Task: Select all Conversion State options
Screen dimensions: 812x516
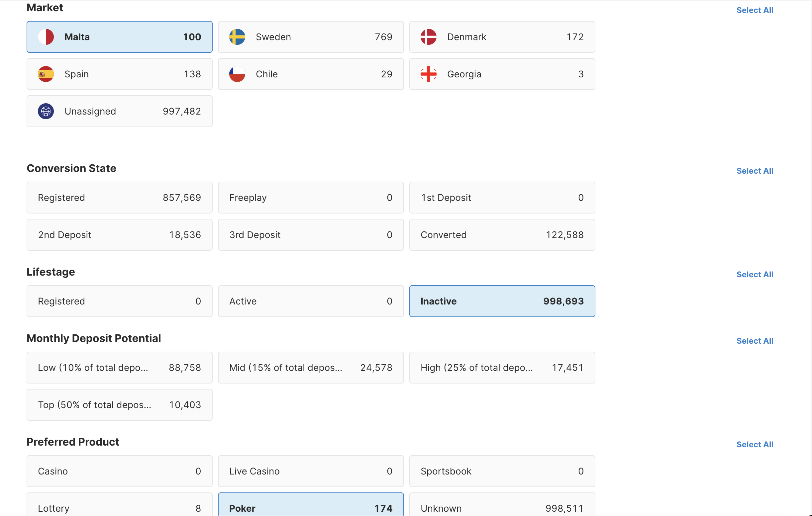Action: [754, 171]
